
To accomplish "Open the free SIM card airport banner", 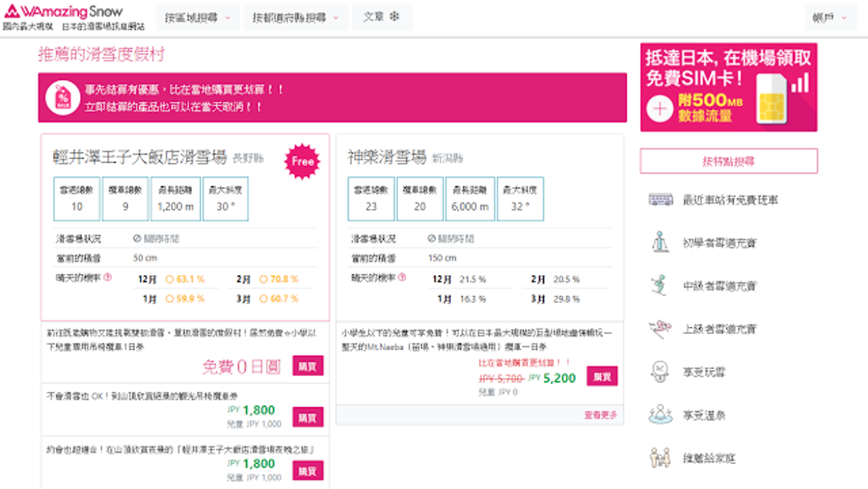I will point(728,87).
